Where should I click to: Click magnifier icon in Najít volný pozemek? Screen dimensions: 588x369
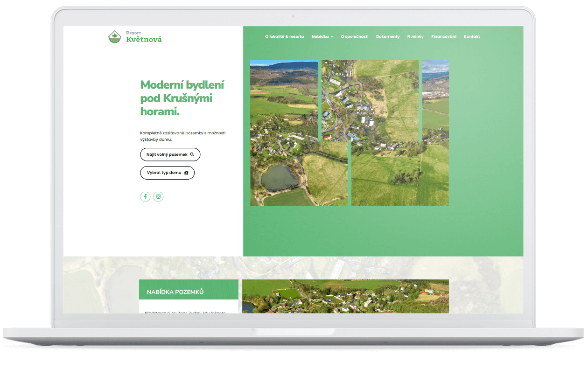pos(192,154)
